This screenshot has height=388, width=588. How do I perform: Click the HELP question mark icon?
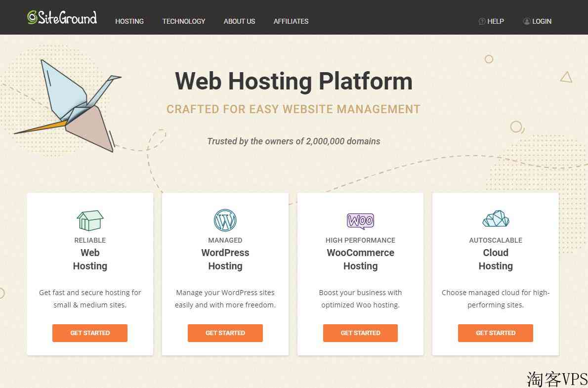click(x=482, y=21)
